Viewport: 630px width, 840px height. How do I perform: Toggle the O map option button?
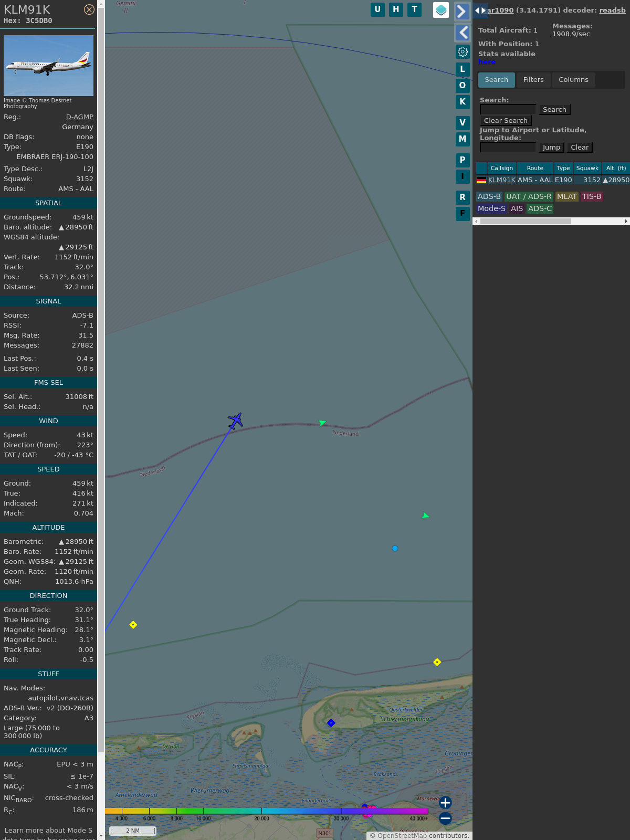463,86
